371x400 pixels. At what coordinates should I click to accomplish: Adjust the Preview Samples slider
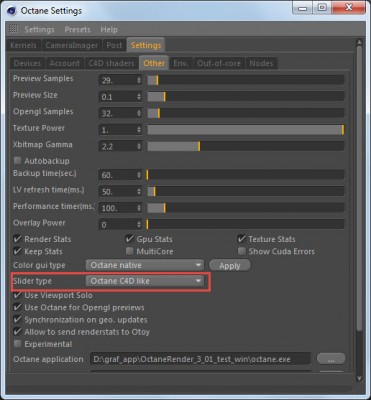pos(246,80)
